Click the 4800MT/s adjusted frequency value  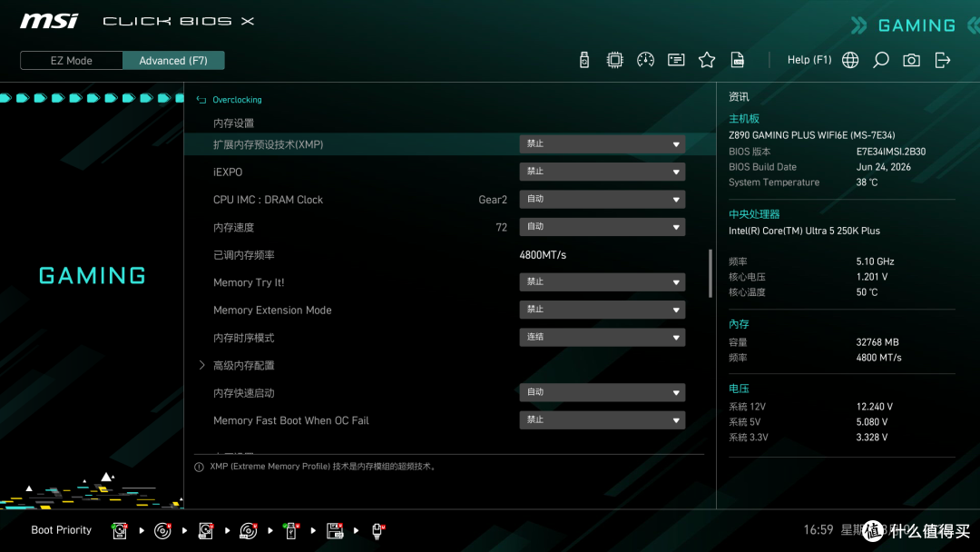[543, 255]
